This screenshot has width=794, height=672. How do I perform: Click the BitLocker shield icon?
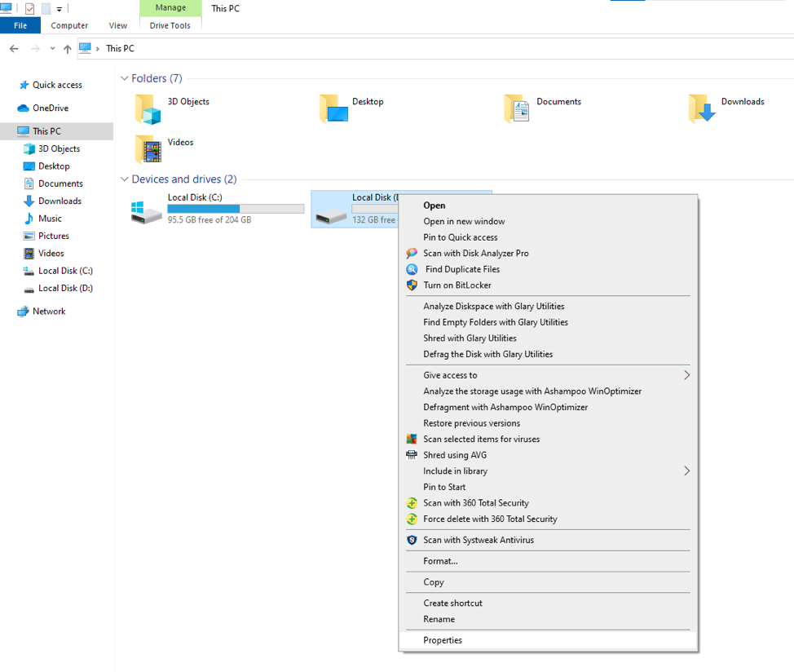(x=412, y=285)
